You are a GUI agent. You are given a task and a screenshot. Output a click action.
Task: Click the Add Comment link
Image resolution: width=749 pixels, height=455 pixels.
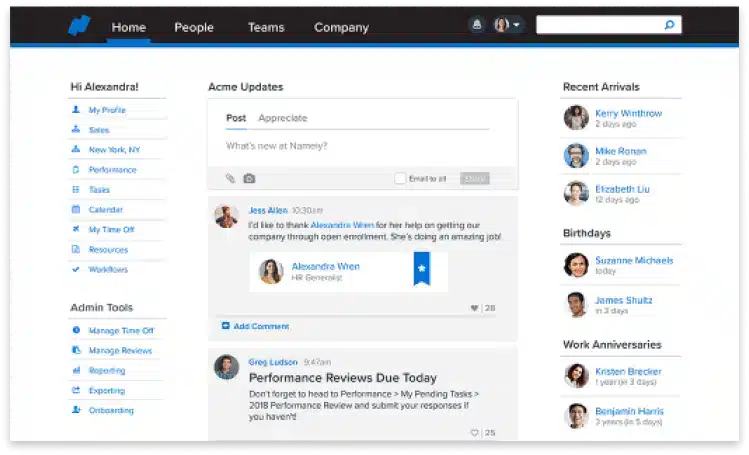click(x=260, y=326)
